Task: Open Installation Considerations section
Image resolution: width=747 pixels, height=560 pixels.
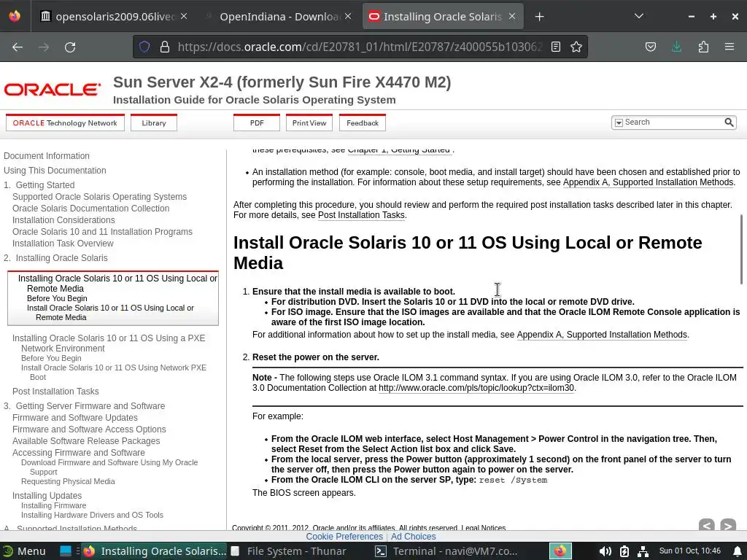Action: (x=63, y=220)
